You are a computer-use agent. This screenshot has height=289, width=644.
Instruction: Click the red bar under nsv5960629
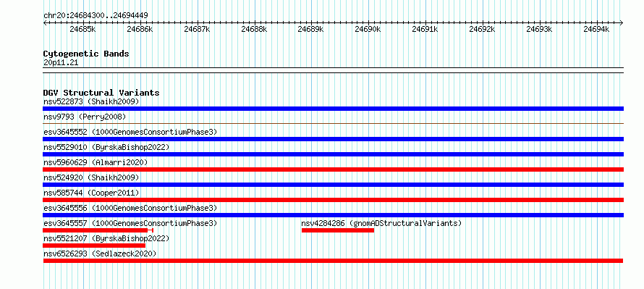pyautogui.click(x=333, y=169)
